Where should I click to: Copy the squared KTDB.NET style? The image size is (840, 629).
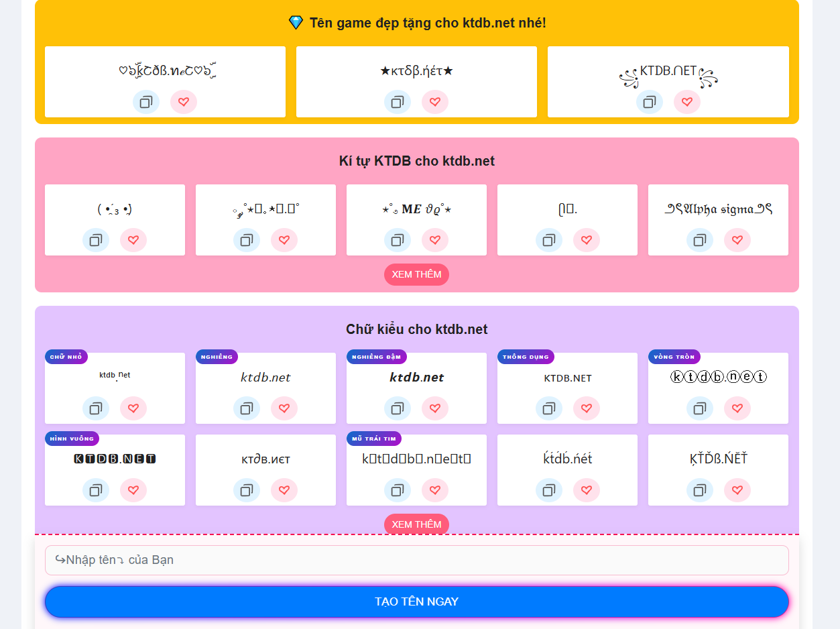click(x=95, y=490)
